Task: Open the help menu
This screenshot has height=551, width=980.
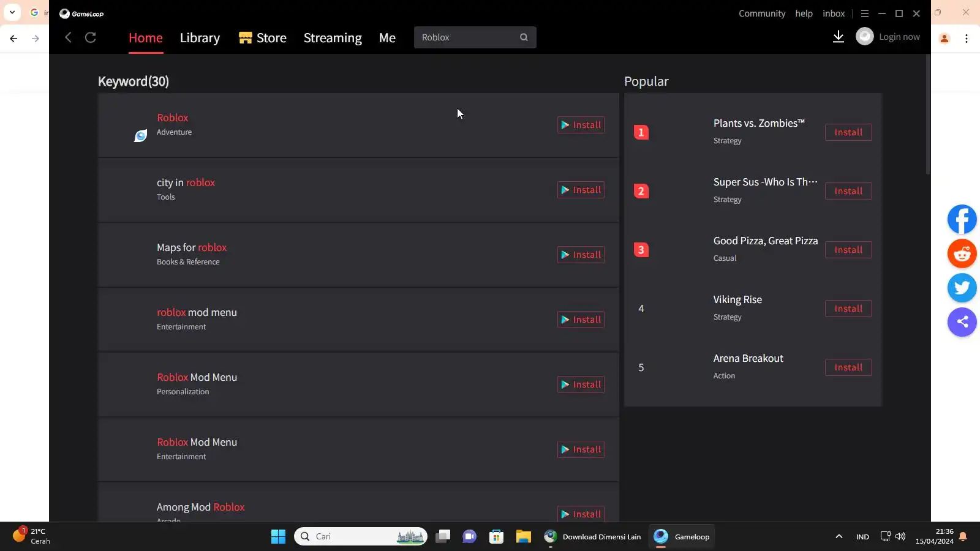Action: point(804,13)
